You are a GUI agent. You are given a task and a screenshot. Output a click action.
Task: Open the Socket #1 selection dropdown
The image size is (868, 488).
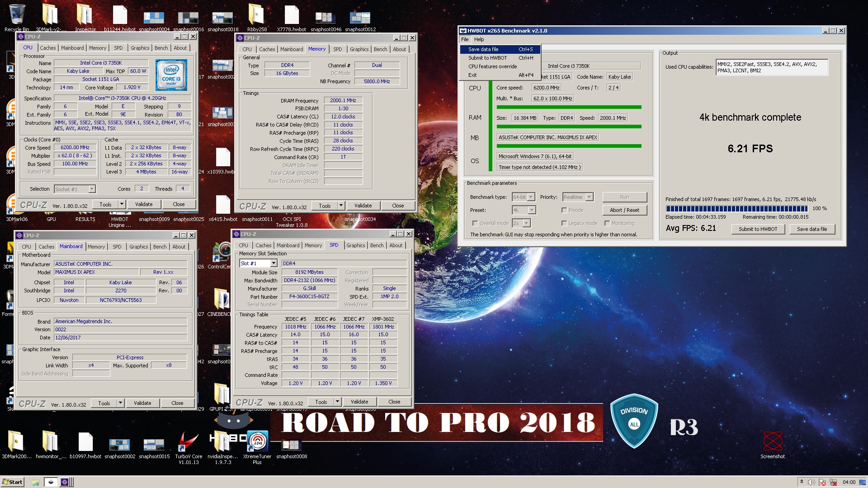tap(75, 189)
